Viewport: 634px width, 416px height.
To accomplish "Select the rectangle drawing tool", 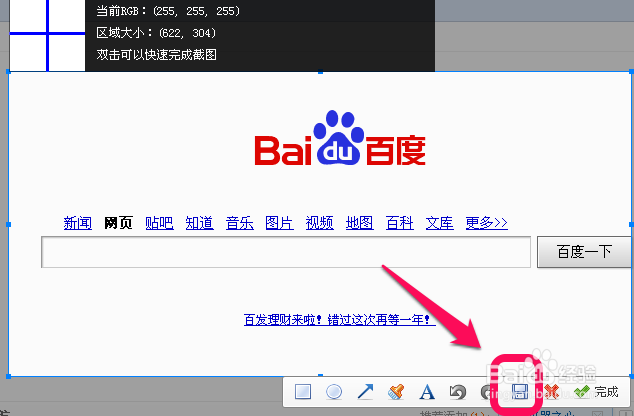I will coord(303,391).
